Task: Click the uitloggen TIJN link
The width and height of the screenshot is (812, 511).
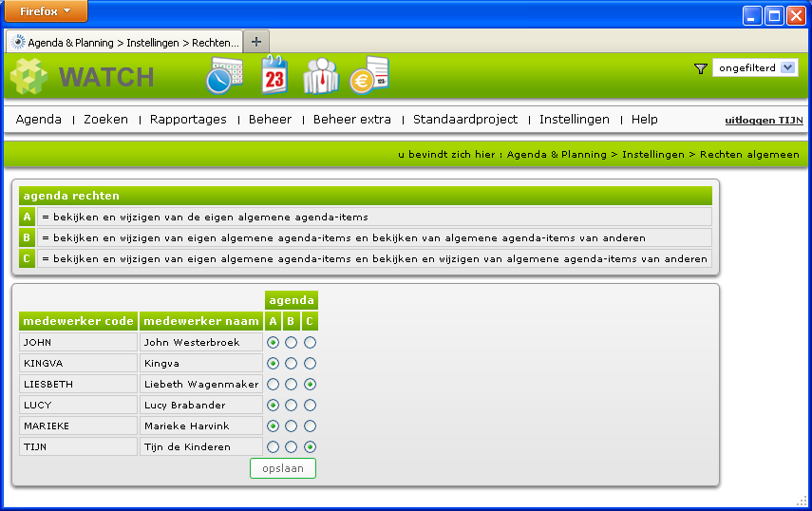Action: click(x=764, y=120)
